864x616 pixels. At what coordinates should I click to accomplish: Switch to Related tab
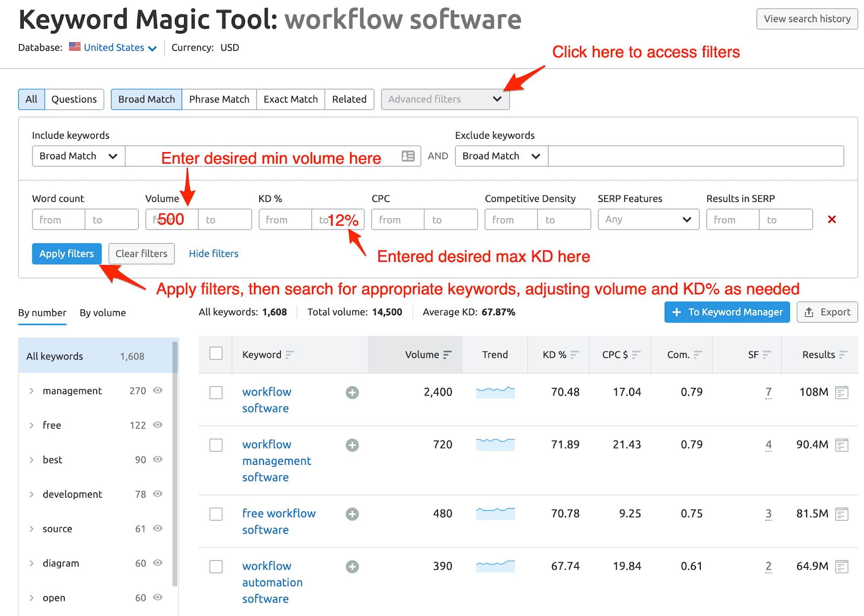tap(349, 99)
